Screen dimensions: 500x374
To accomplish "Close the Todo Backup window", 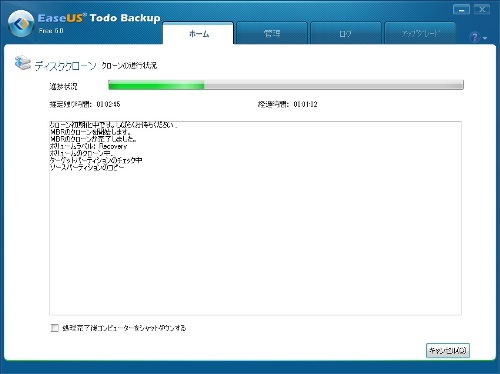I will (482, 10).
